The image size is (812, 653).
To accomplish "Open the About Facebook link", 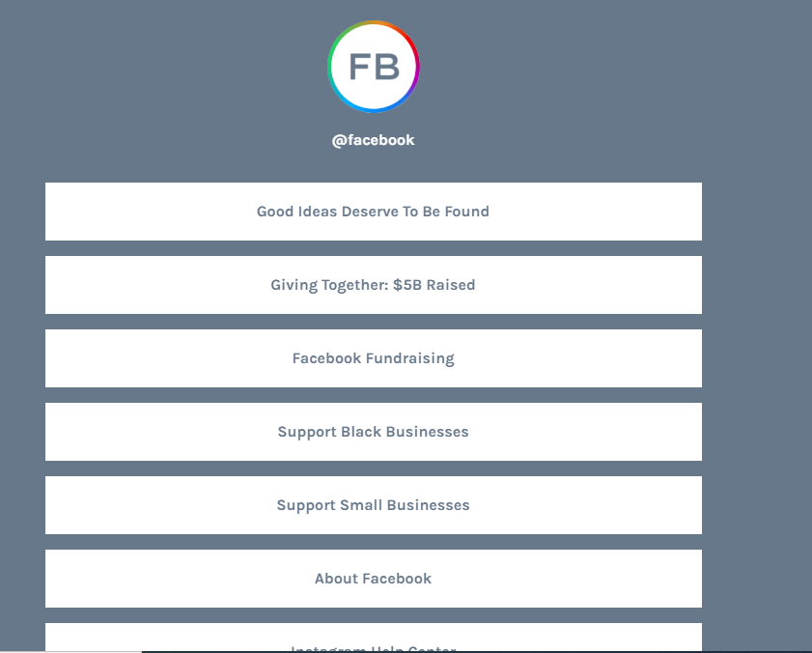I will point(373,579).
